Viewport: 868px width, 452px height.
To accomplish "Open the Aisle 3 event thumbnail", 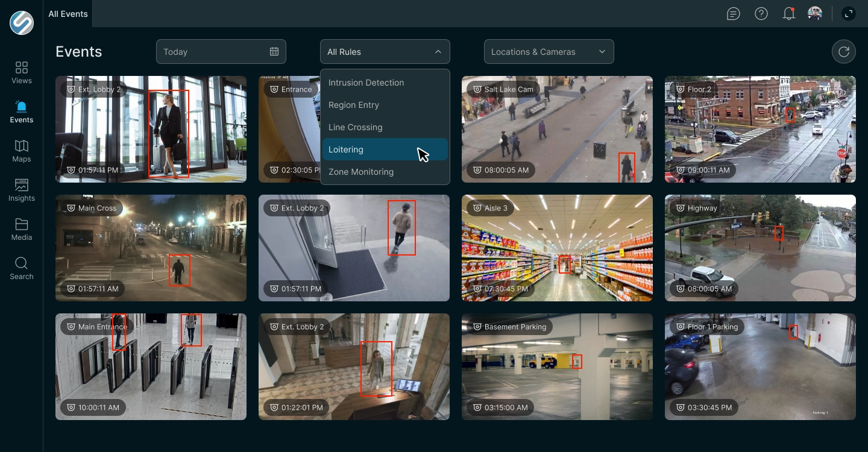I will click(x=557, y=248).
